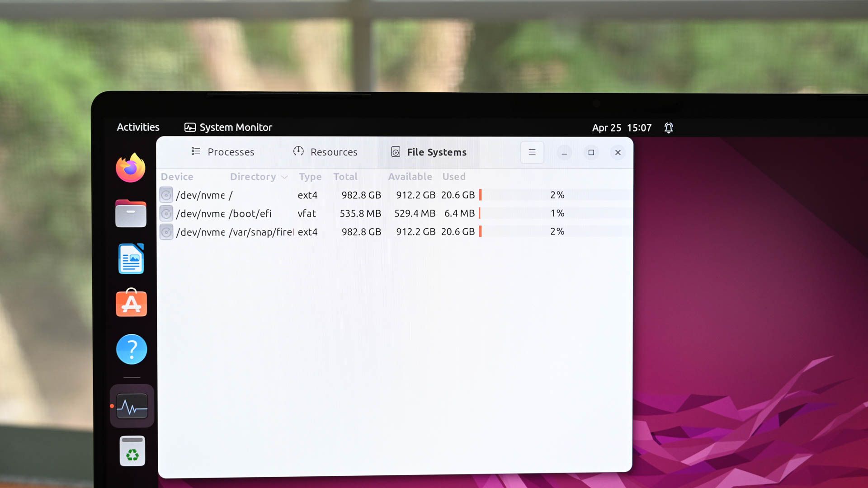868x488 pixels.
Task: Click System Monitor app menu in top bar
Action: coord(228,127)
